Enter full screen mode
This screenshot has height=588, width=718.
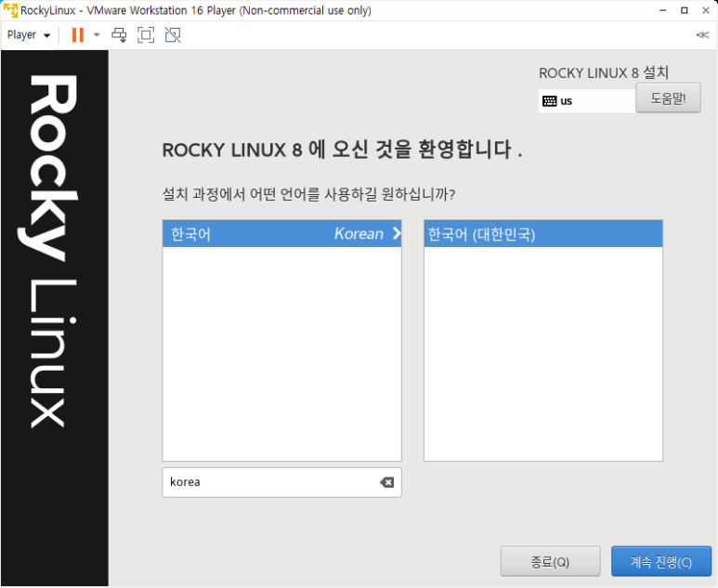[146, 34]
